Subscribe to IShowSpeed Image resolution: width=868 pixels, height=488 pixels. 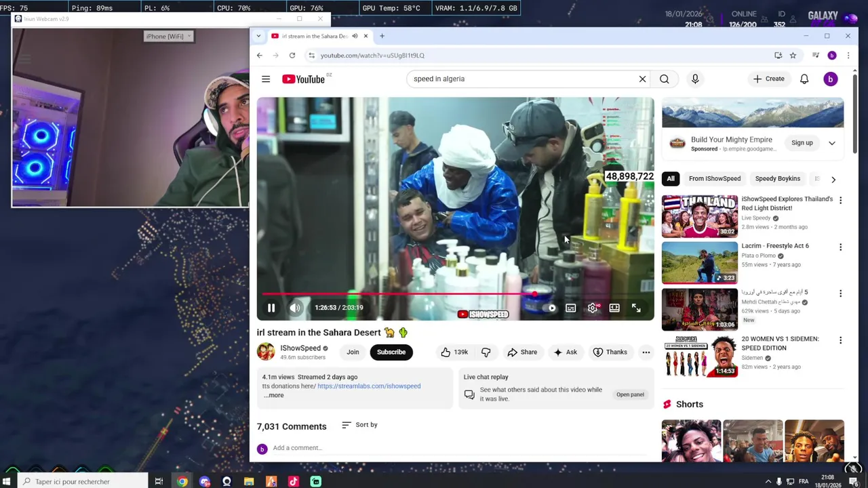coord(391,352)
